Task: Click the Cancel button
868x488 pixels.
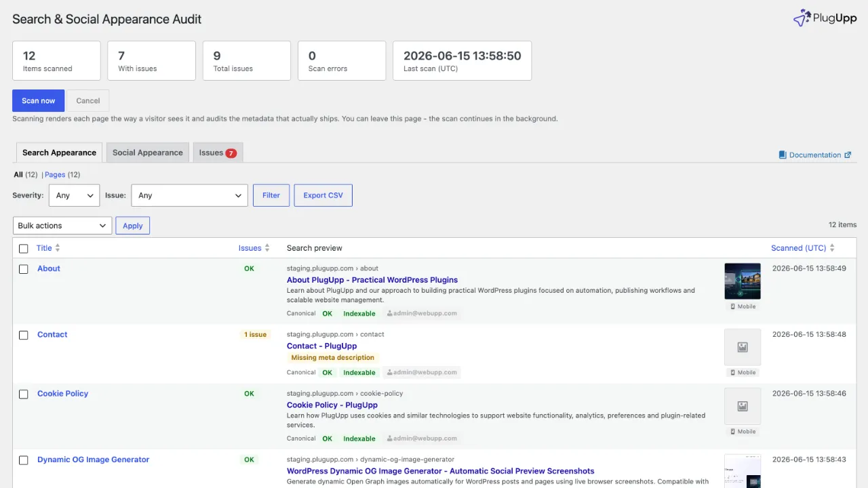Action: (88, 100)
